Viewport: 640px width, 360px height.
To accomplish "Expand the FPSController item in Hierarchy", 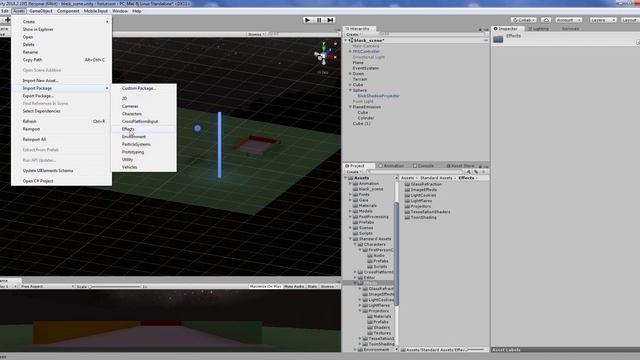I will pyautogui.click(x=350, y=52).
